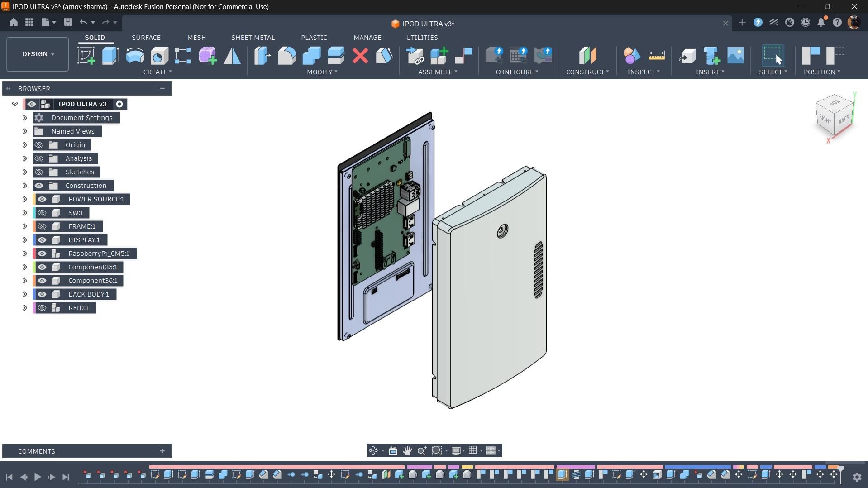Show the SW:1 component
Screen dimensions: 868x488
click(42, 213)
